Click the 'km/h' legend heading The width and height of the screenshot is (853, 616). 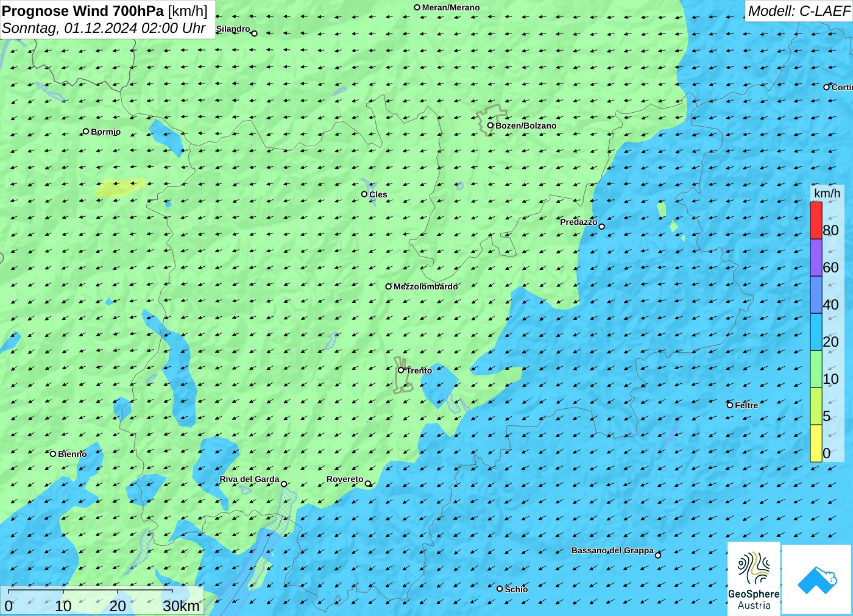827,193
